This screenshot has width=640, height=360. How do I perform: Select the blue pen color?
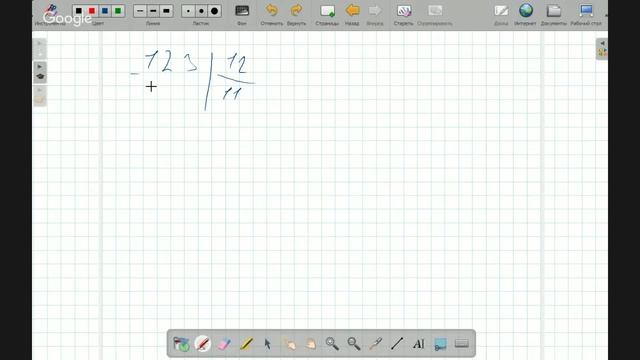click(105, 11)
